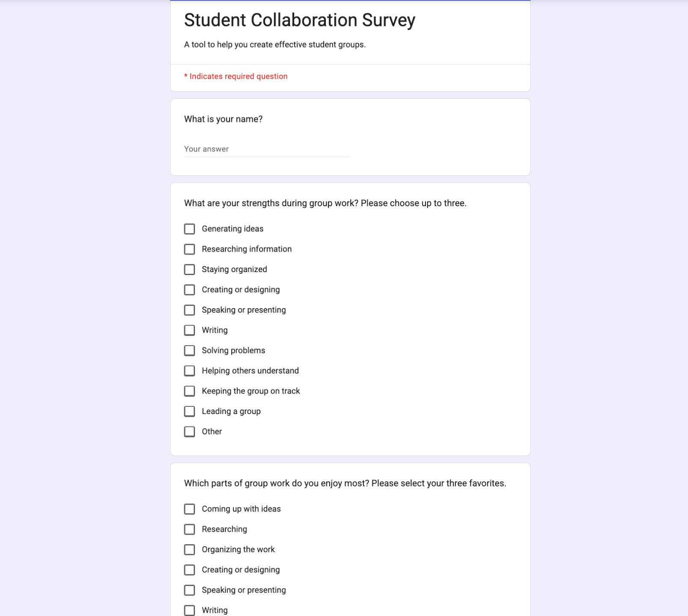
Task: Check Coming up with ideas option
Action: click(x=189, y=509)
